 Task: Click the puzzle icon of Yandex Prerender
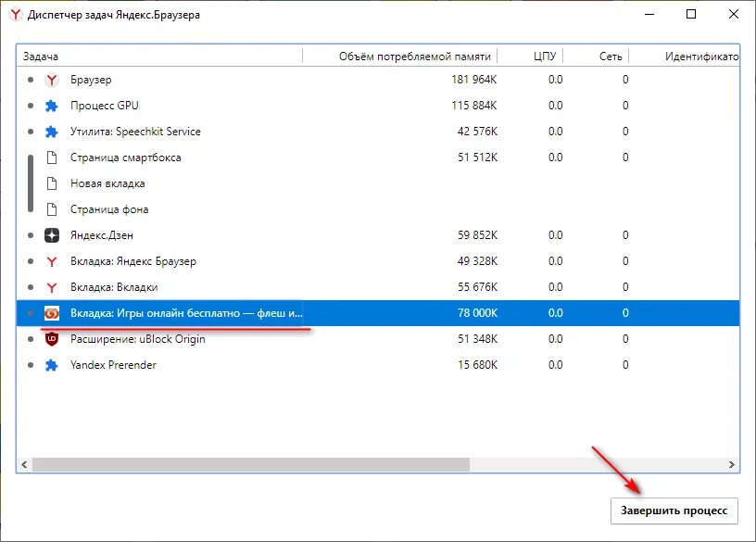pos(52,365)
